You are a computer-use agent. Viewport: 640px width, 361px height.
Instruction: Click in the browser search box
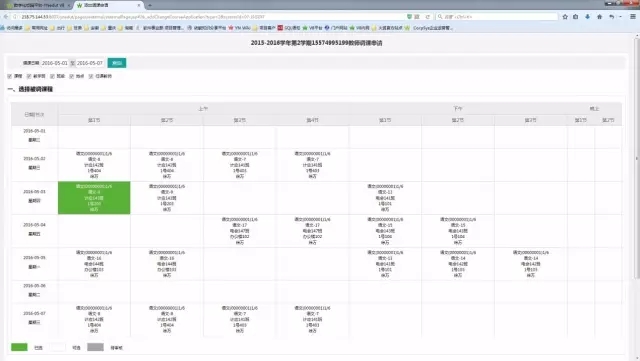tap(497, 17)
